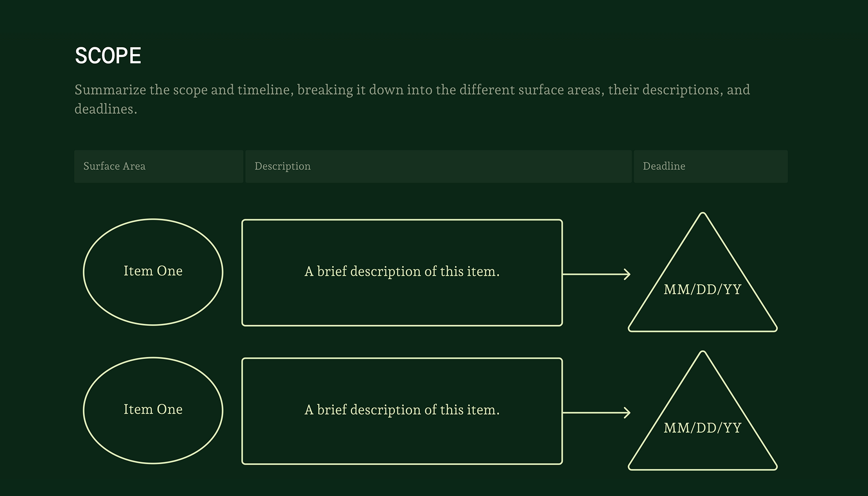Viewport: 868px width, 496px height.
Task: Select the first row's description rectangle
Action: pos(402,273)
